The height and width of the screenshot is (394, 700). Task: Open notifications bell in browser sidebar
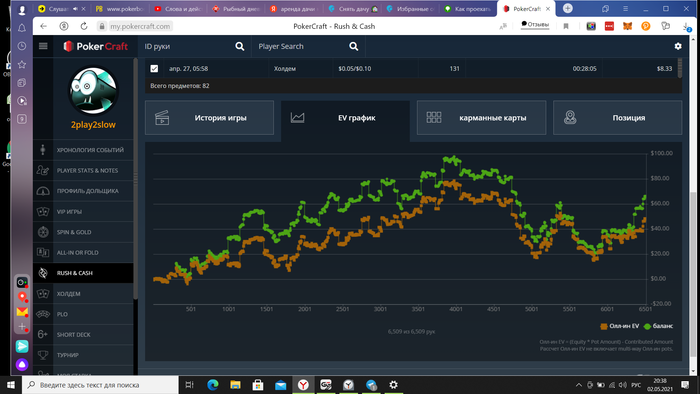[21, 28]
